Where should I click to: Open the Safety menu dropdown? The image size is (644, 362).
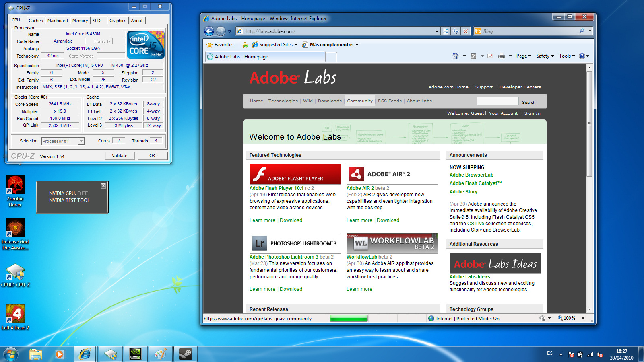coord(545,56)
